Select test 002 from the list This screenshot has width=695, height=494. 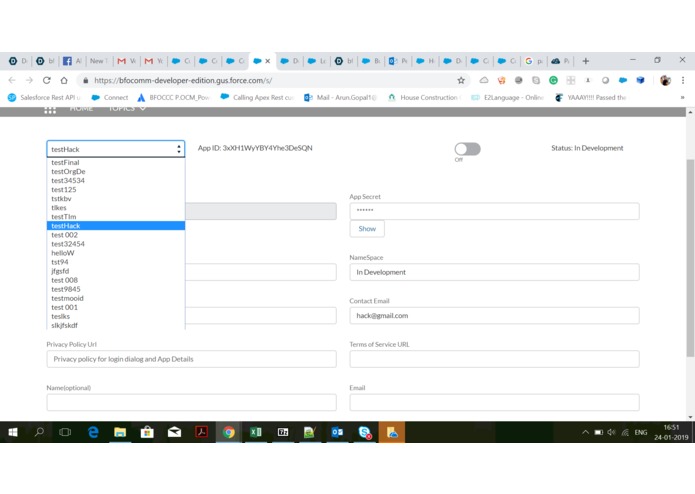click(116, 235)
